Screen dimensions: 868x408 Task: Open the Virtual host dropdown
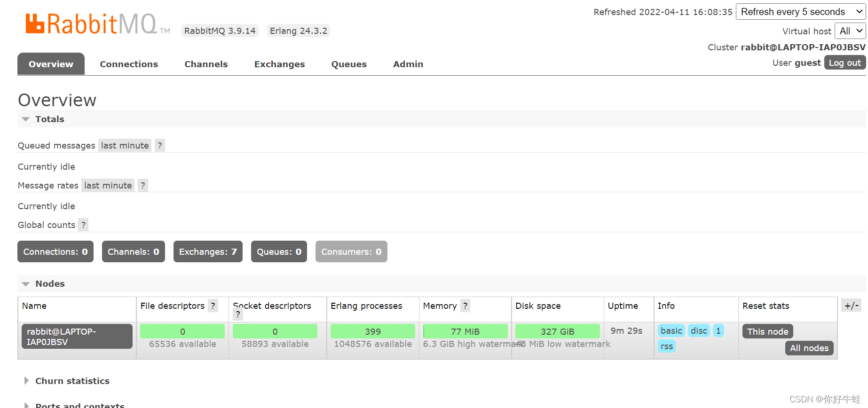850,31
